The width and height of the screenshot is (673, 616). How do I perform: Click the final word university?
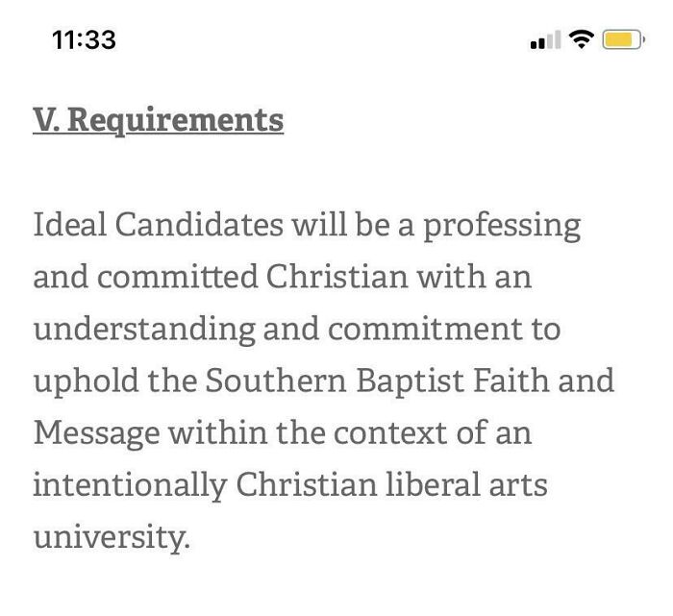coord(112,537)
